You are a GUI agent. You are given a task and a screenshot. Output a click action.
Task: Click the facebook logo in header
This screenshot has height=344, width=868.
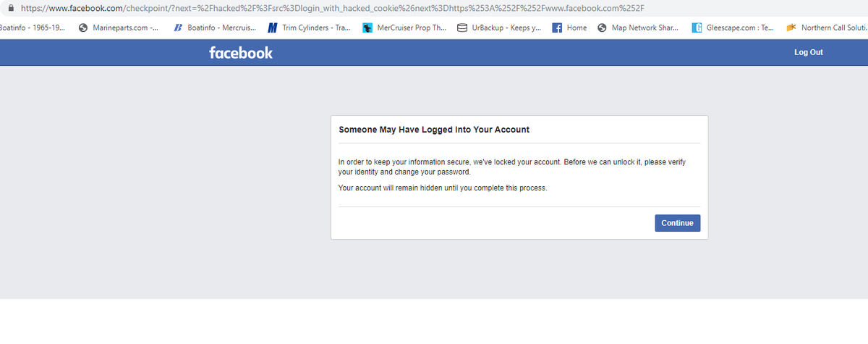tap(241, 52)
